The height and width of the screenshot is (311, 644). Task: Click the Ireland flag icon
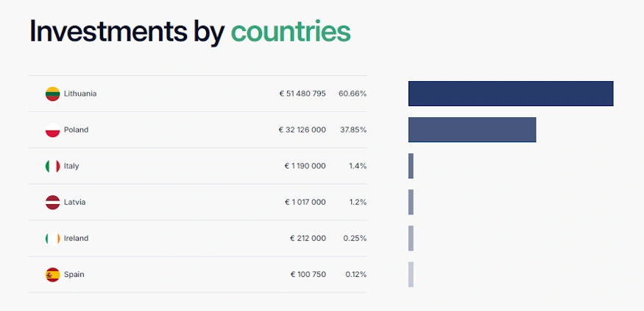[x=52, y=238]
